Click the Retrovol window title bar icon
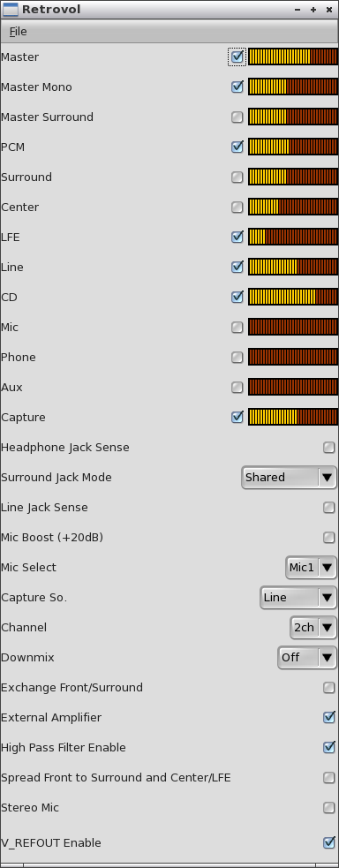Viewport: 339px width, 868px height. [x=10, y=10]
